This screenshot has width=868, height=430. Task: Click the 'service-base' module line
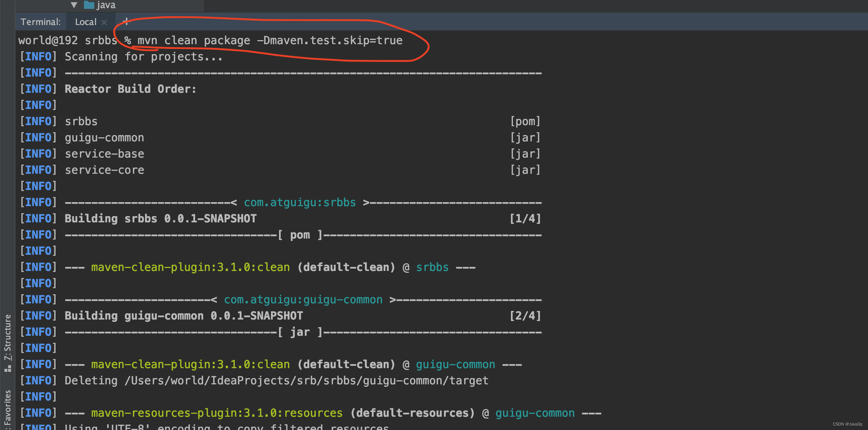(x=104, y=154)
